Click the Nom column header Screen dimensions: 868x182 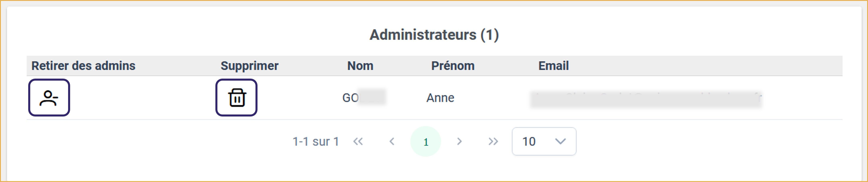point(360,66)
